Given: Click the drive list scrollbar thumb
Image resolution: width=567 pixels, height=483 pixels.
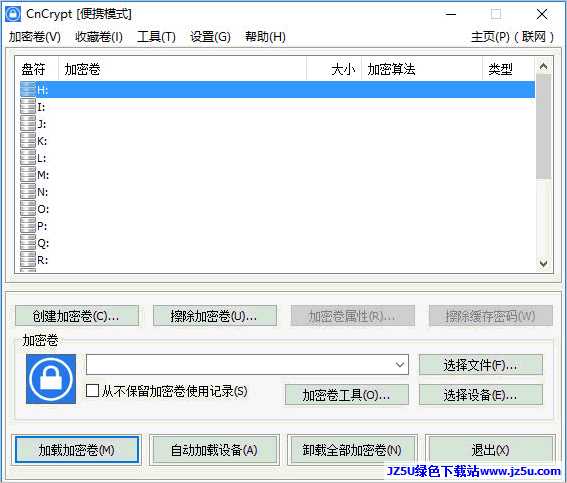Looking at the screenshot, I should coord(543,127).
